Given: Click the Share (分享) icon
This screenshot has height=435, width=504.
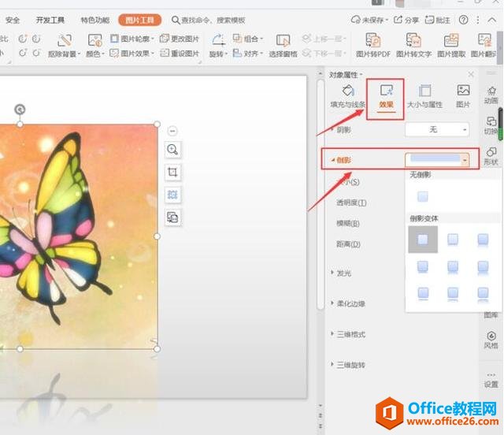Looking at the screenshot, I should [406, 20].
